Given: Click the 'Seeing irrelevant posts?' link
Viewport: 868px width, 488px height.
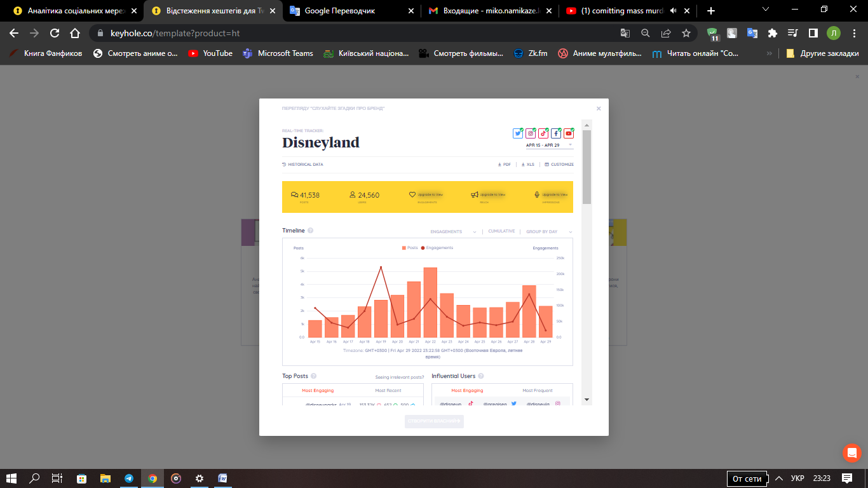Looking at the screenshot, I should tap(400, 377).
